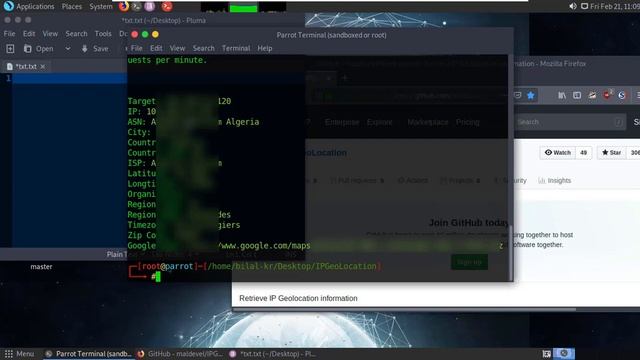Image resolution: width=640 pixels, height=360 pixels.
Task: Click the GitHub search field
Action: (569, 122)
